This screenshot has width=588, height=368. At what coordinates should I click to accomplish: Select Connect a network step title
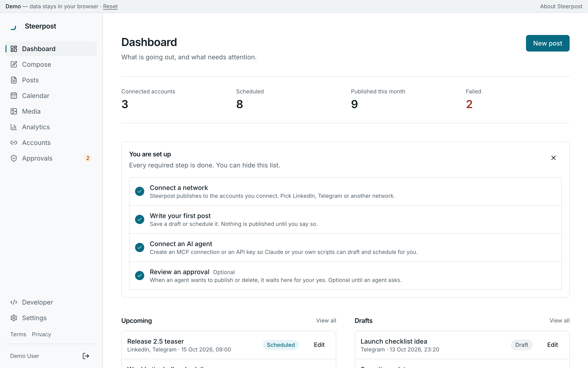coord(179,188)
